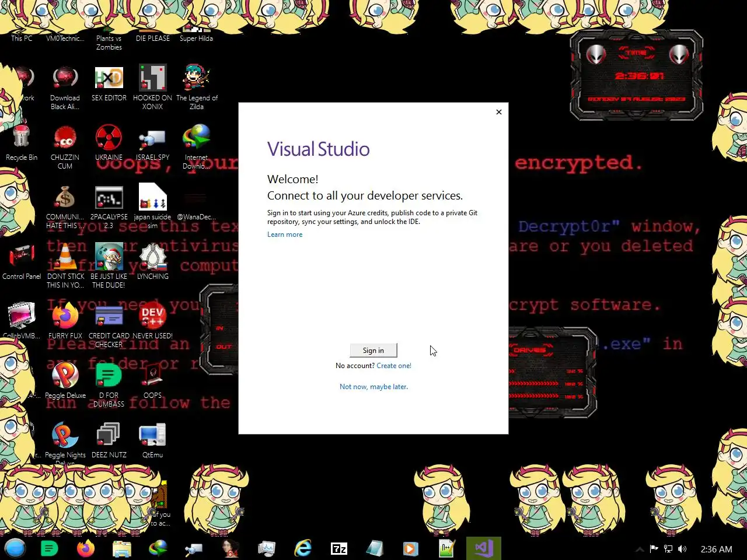The image size is (747, 560).
Task: Open the network tray icon
Action: pyautogui.click(x=668, y=549)
